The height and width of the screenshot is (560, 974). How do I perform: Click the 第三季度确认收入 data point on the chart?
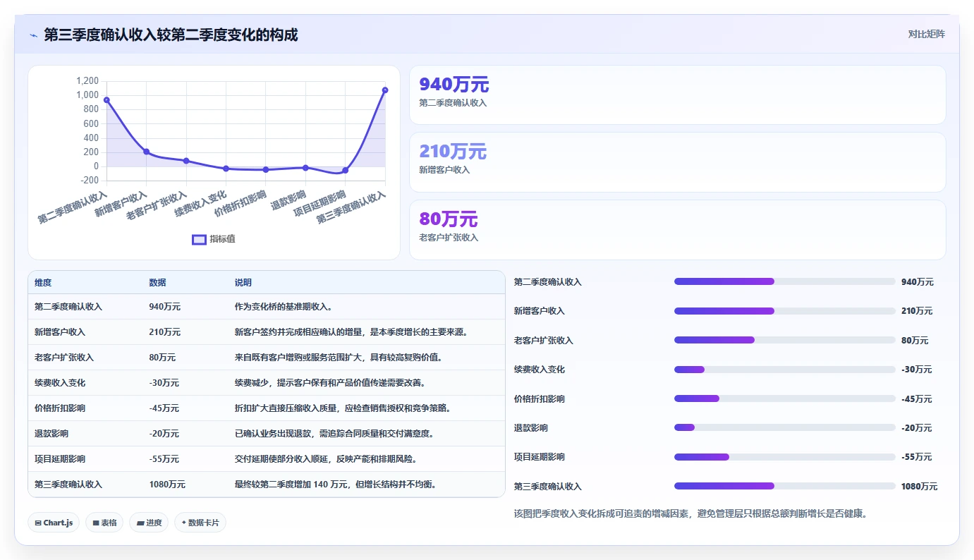(x=385, y=90)
